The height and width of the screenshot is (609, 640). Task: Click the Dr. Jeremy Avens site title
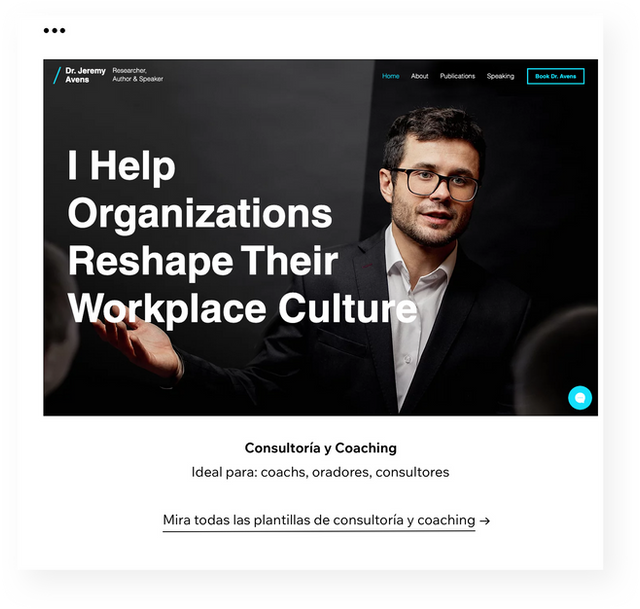point(85,75)
